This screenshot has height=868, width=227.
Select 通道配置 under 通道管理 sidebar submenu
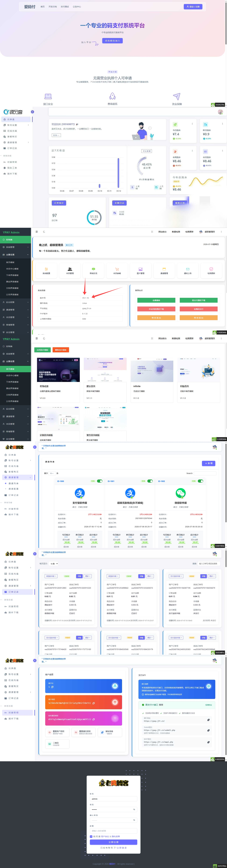point(13,489)
